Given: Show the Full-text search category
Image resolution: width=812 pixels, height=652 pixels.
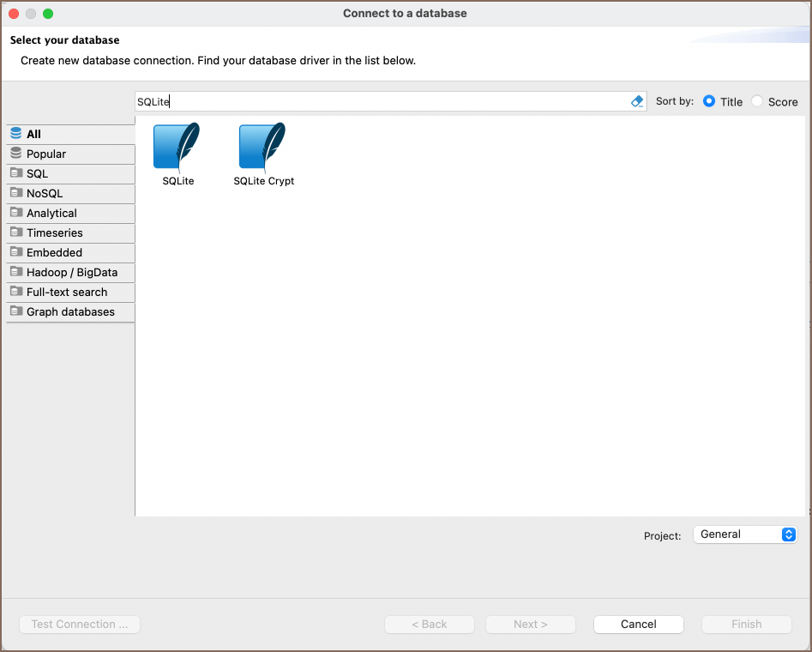Looking at the screenshot, I should tap(67, 292).
